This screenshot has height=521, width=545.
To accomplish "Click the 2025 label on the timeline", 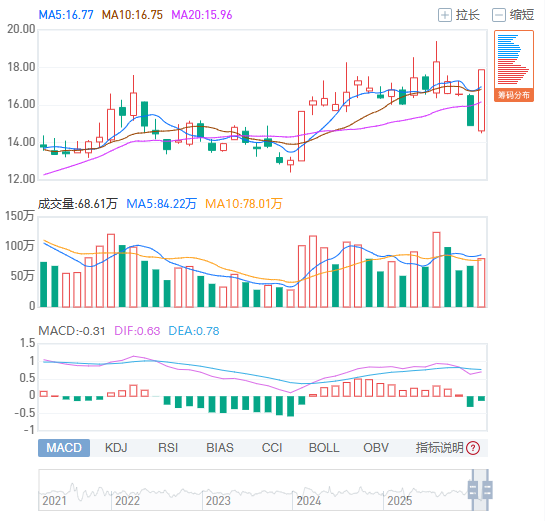I will point(399,501).
